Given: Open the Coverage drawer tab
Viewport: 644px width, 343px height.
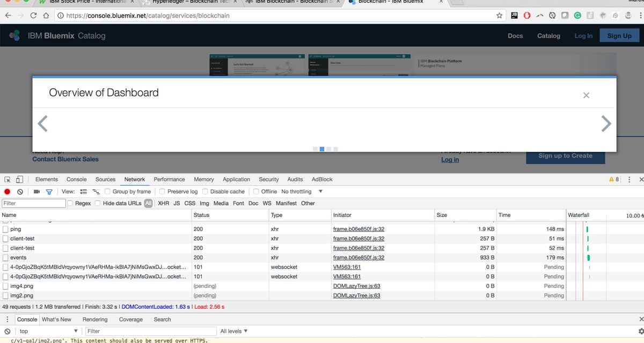Looking at the screenshot, I should (x=131, y=319).
